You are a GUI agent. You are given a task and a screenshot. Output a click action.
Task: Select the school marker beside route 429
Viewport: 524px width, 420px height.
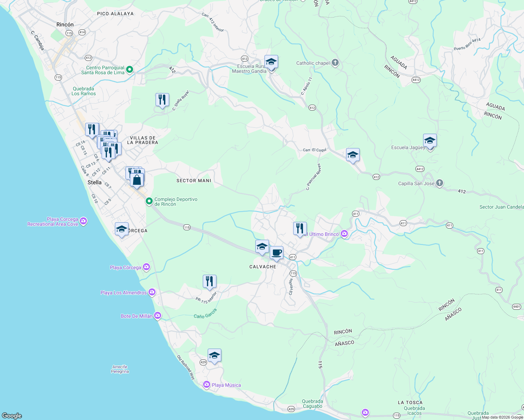(214, 355)
